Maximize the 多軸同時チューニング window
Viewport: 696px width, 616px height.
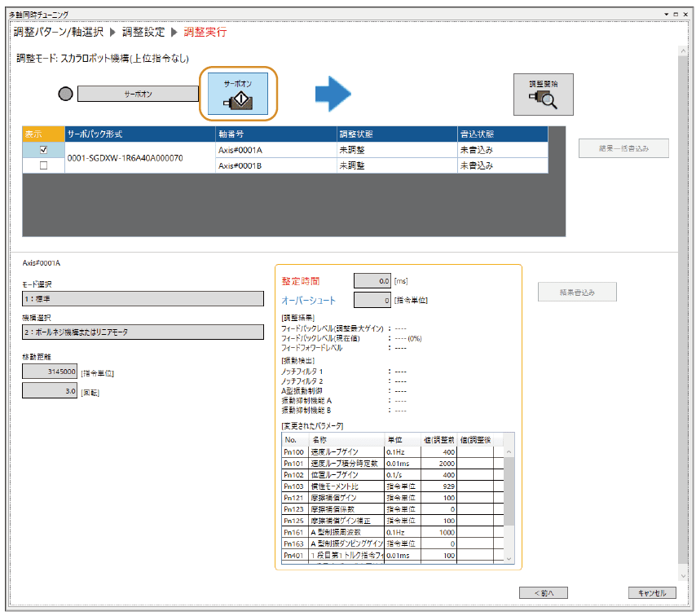pos(676,15)
